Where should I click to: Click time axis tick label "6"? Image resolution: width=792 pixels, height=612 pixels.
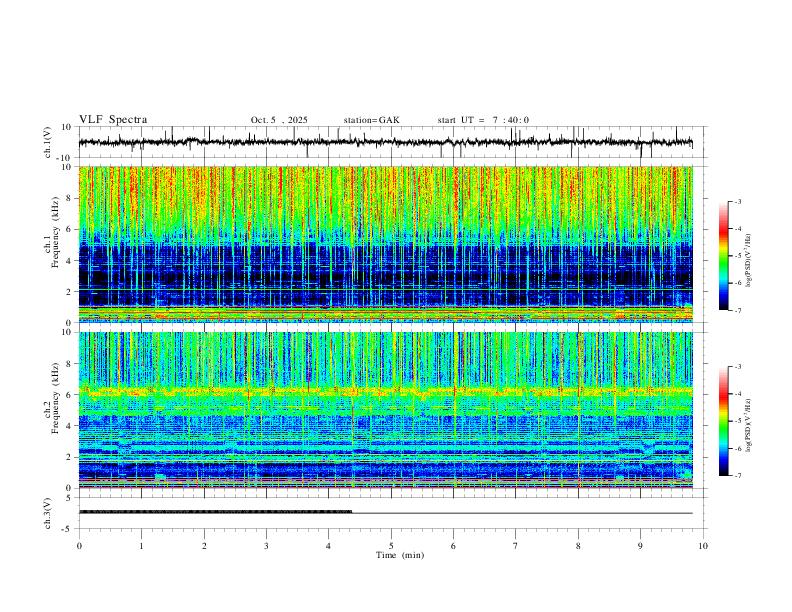(x=454, y=546)
